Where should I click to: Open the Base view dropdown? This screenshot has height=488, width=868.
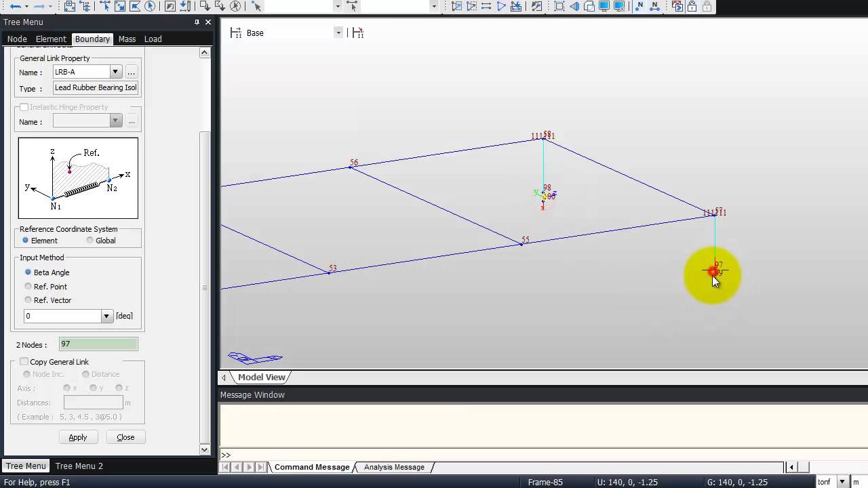click(338, 33)
